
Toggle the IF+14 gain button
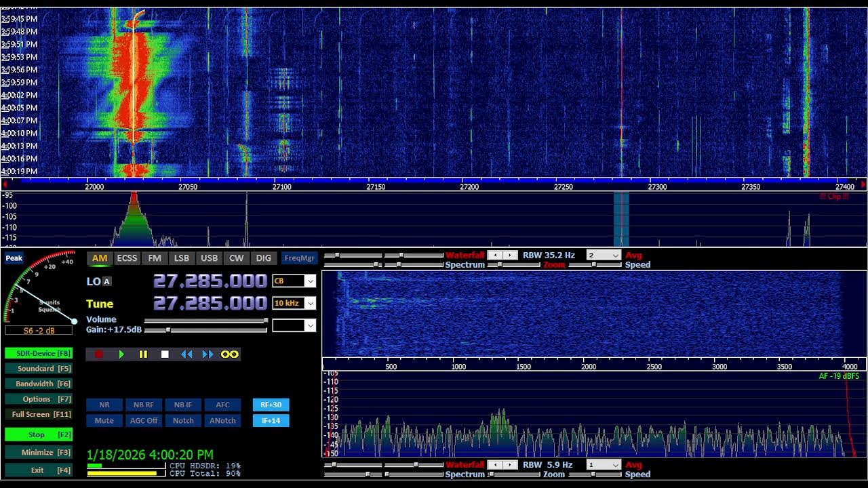(x=271, y=421)
